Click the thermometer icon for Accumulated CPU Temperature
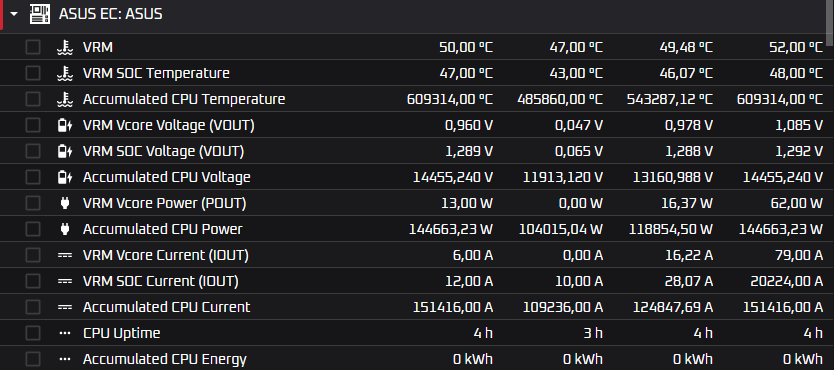This screenshot has width=834, height=370. point(64,99)
